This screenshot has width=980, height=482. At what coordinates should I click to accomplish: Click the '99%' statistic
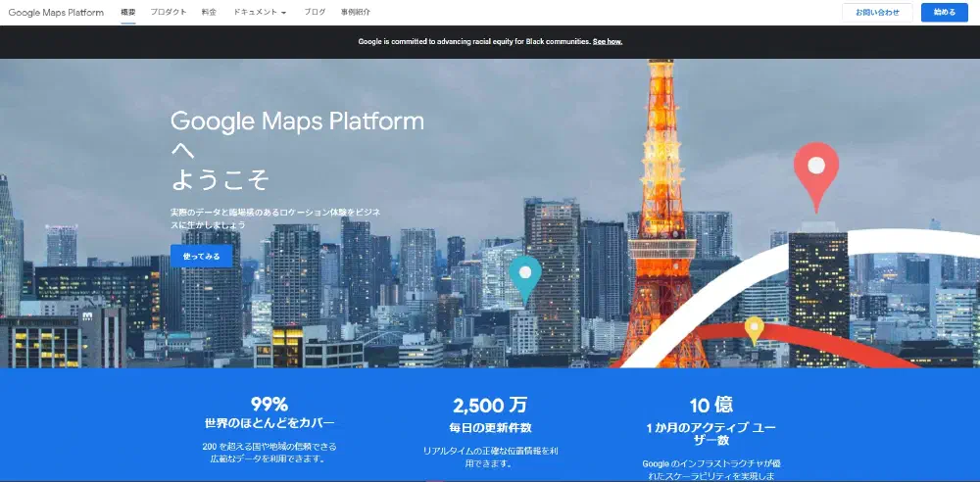269,404
